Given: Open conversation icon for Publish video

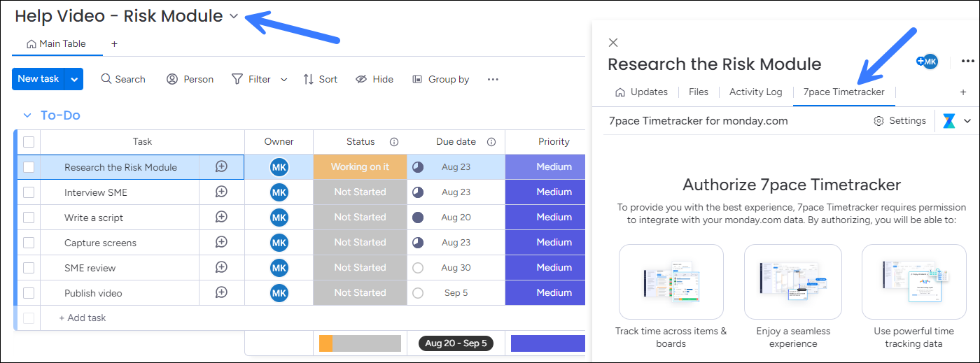Looking at the screenshot, I should (221, 292).
